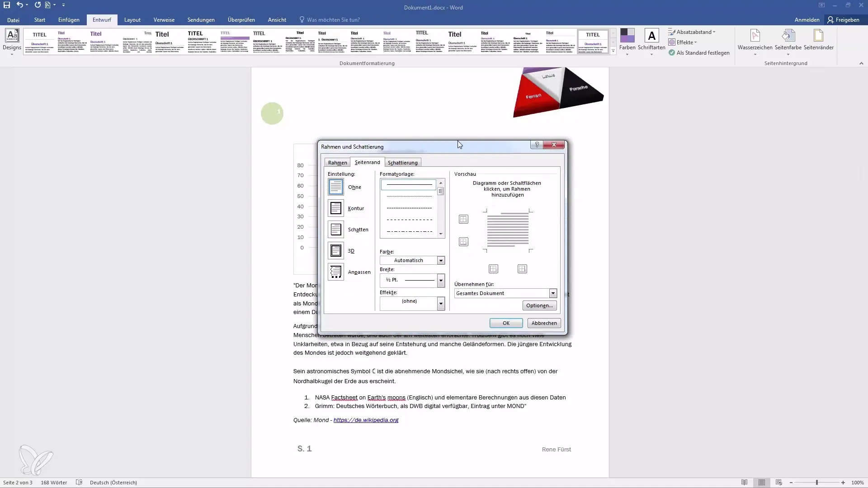Select the Ohne border setting icon
Image resolution: width=868 pixels, height=488 pixels.
pos(336,187)
